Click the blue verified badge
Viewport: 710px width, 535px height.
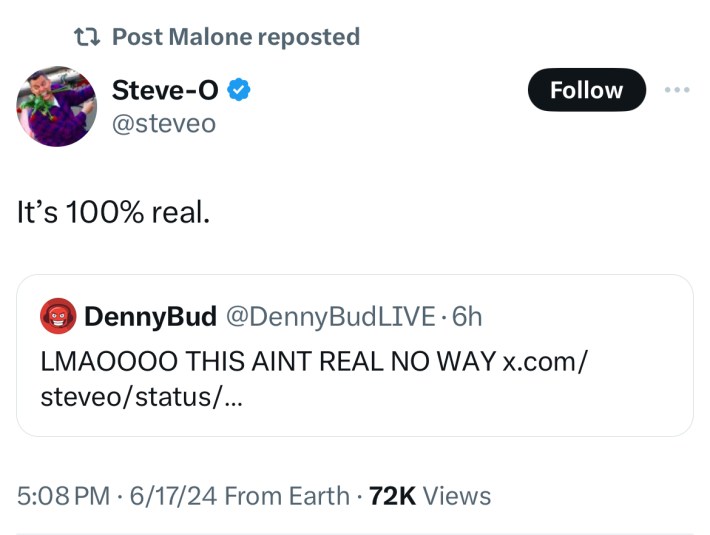[x=238, y=90]
